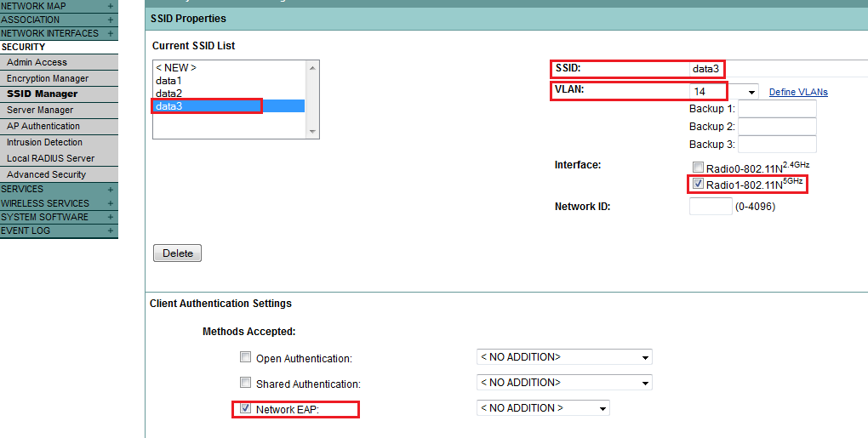Open the Encryption Manager page
The height and width of the screenshot is (438, 868).
48,78
